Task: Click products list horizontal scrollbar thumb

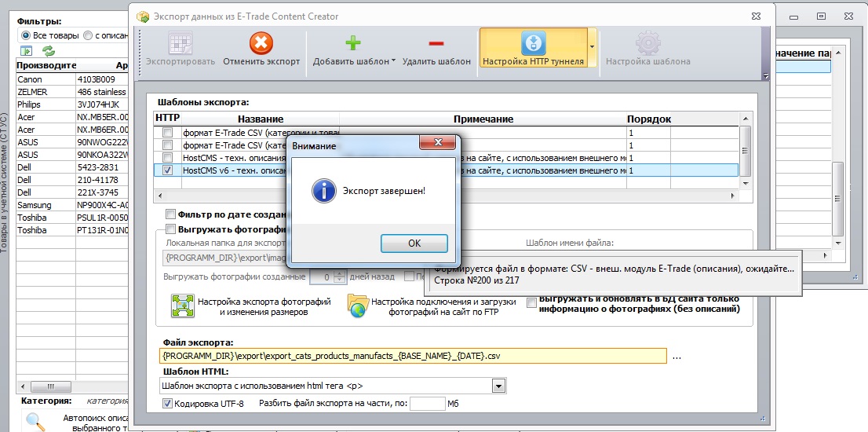Action: click(51, 386)
